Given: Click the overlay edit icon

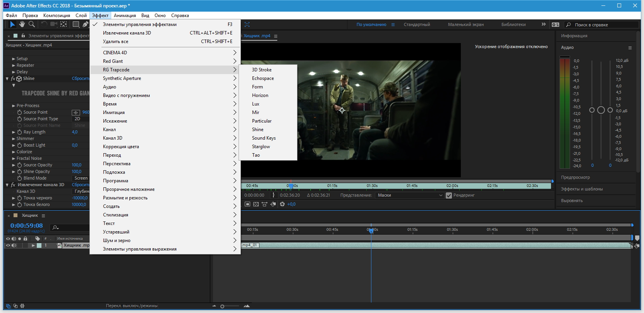Looking at the screenshot, I should point(273,204).
